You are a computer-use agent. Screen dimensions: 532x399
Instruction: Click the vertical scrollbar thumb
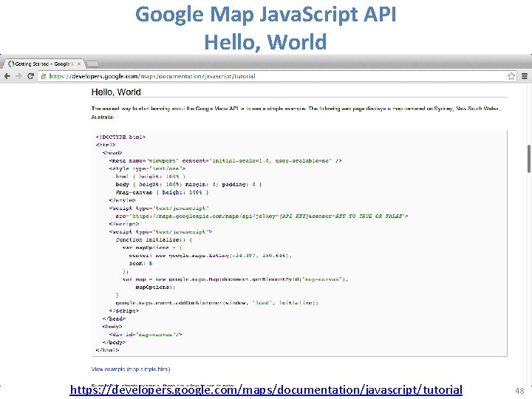528,159
